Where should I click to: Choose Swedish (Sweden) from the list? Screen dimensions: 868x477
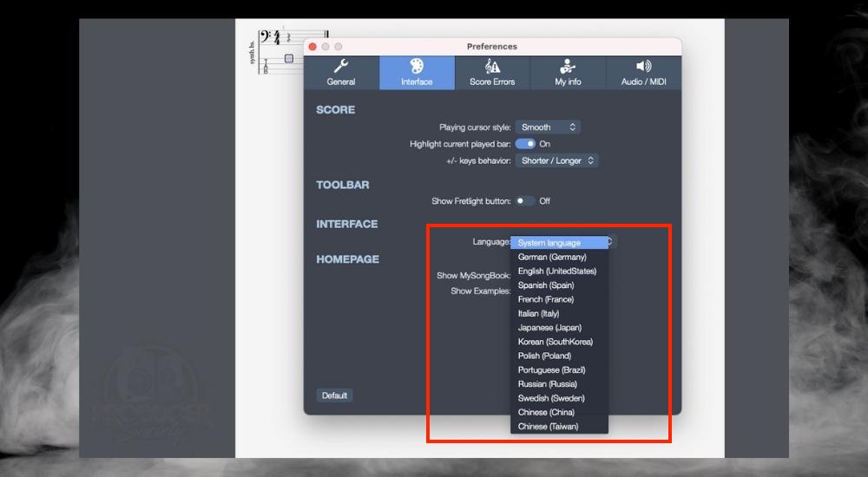coord(549,398)
